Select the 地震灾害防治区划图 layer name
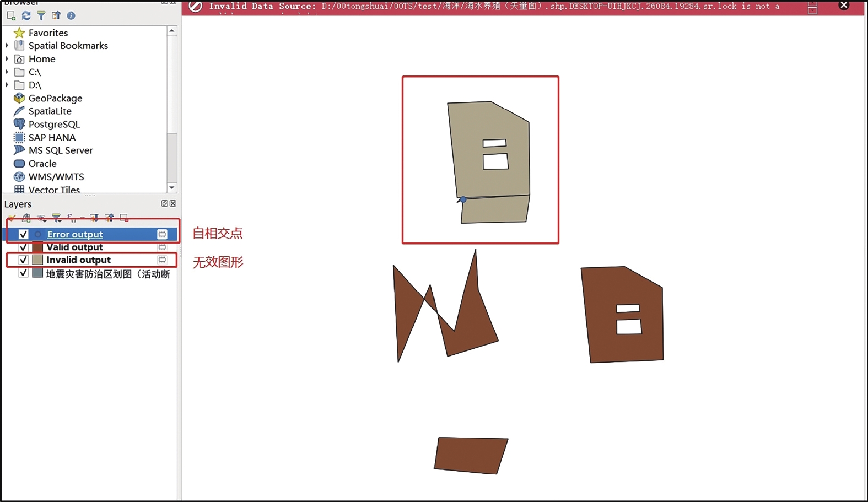The image size is (868, 502). [x=108, y=274]
